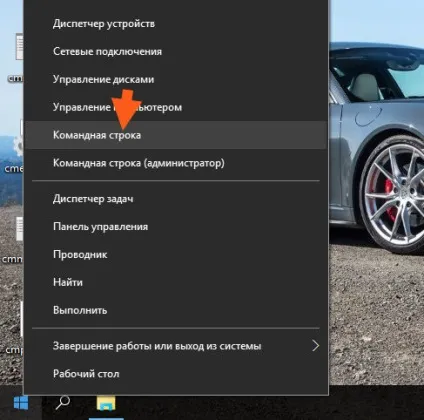
Task: Click the Windows Start button
Action: [x=21, y=403]
